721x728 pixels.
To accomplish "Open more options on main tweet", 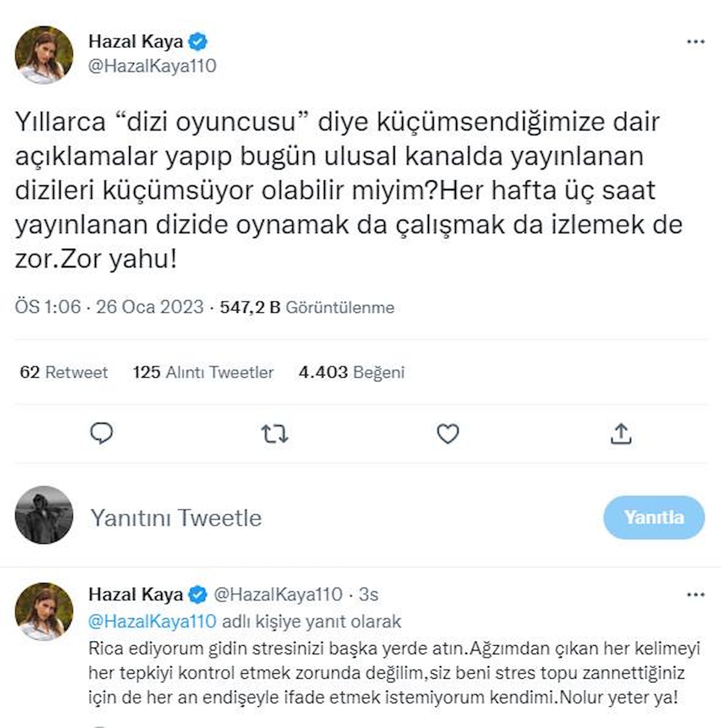I will click(695, 42).
